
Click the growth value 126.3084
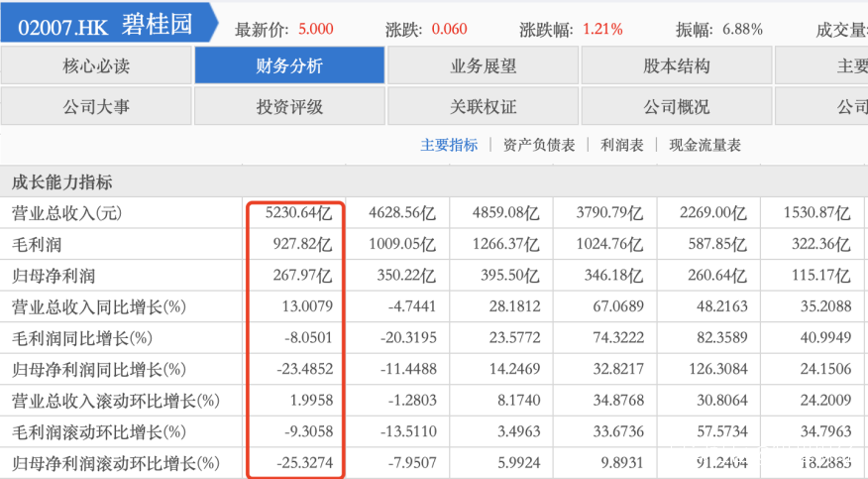click(718, 369)
